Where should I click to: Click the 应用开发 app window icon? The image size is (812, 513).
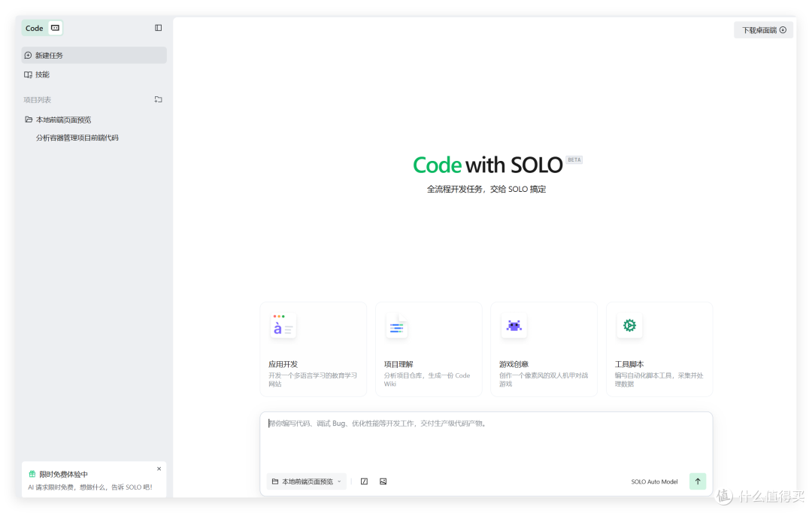click(x=283, y=326)
